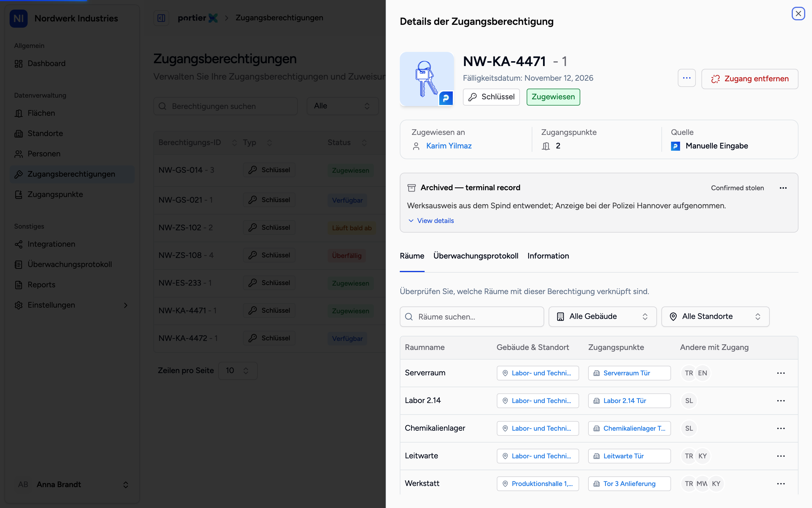Close the Zugangsberechtigung details panel
Image resolution: width=812 pixels, height=508 pixels.
point(798,14)
